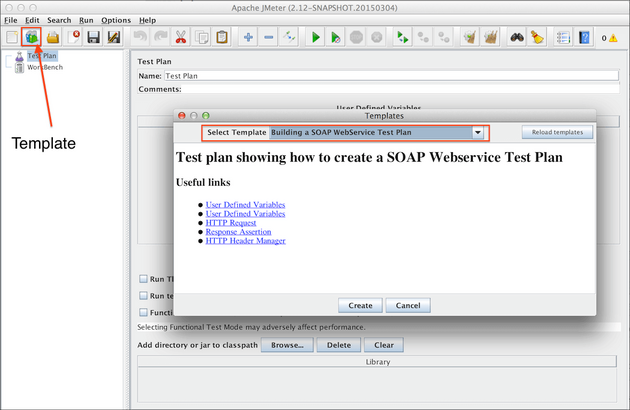Click the Templates icon in the toolbar
This screenshot has height=410, width=630.
click(31, 38)
